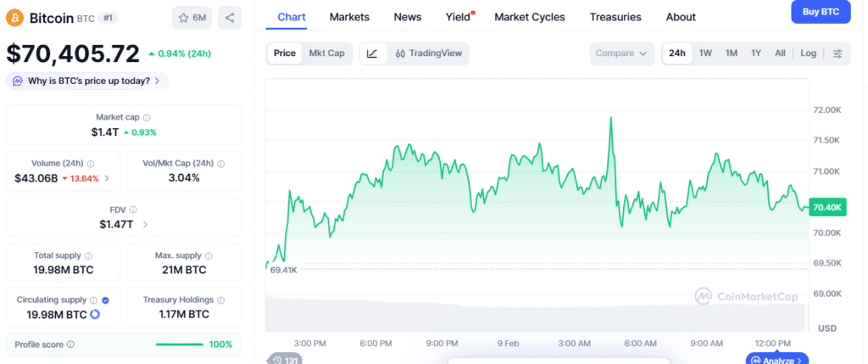The width and height of the screenshot is (868, 364).
Task: Toggle Log scale on chart
Action: [808, 53]
